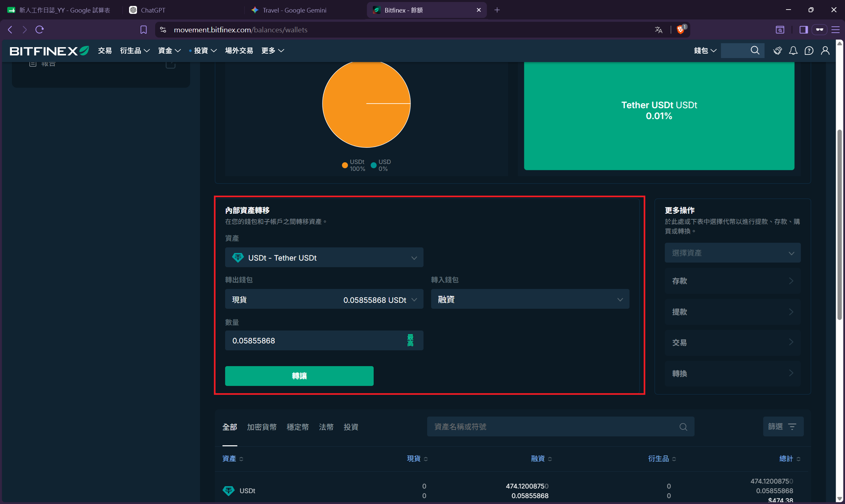
Task: Select the 投資 asset tab
Action: point(351,427)
